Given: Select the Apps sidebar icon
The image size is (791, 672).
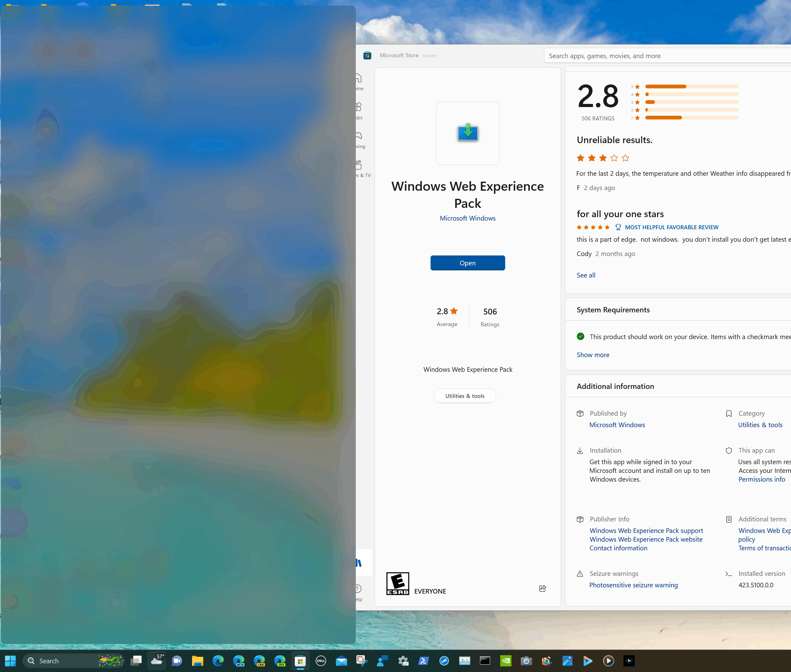Looking at the screenshot, I should [x=359, y=106].
